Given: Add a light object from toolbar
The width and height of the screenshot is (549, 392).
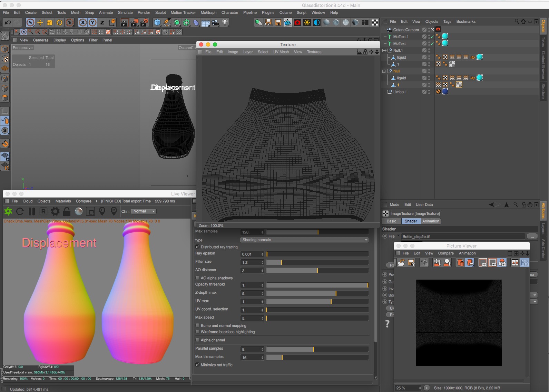Looking at the screenshot, I should click(225, 23).
